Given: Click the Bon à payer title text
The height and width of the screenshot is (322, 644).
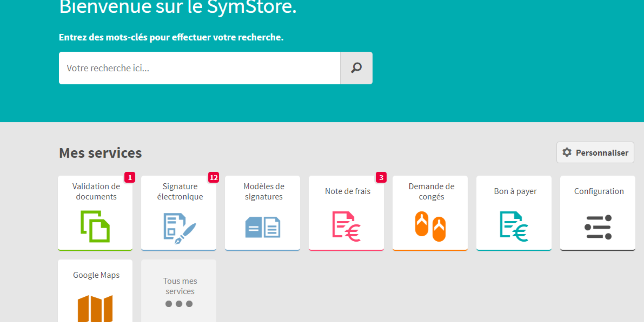Looking at the screenshot, I should [515, 191].
